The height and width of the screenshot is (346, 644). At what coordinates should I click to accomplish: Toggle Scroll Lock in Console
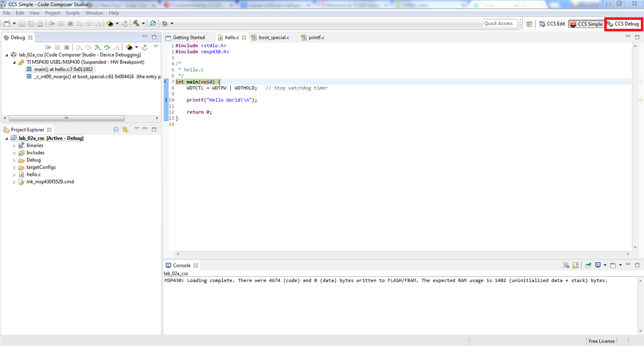click(x=575, y=265)
